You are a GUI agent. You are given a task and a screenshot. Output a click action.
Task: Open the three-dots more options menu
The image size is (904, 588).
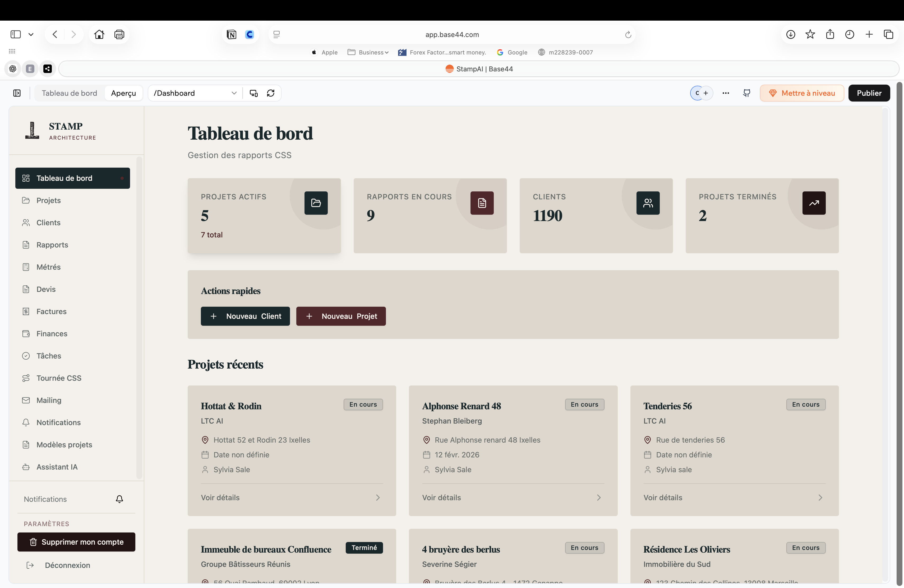(726, 93)
